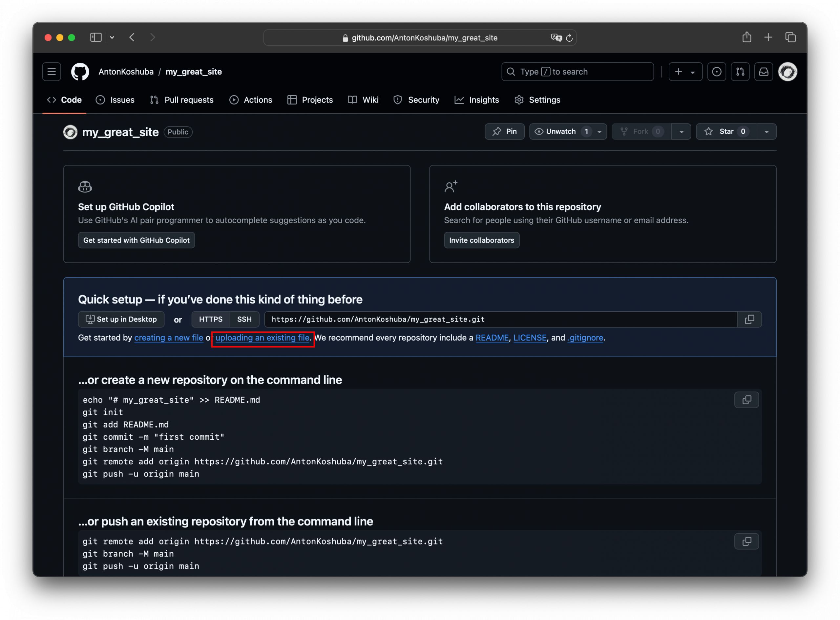Open a new Safari tab with plus
840x620 pixels.
[x=768, y=37]
